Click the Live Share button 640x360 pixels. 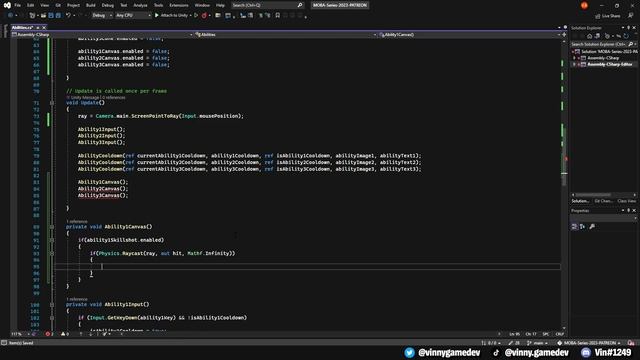[608, 16]
